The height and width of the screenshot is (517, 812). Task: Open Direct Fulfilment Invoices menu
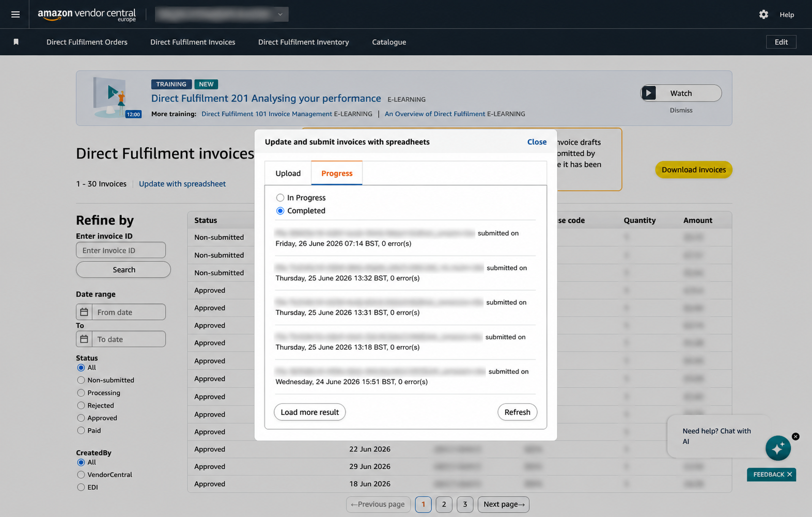193,42
